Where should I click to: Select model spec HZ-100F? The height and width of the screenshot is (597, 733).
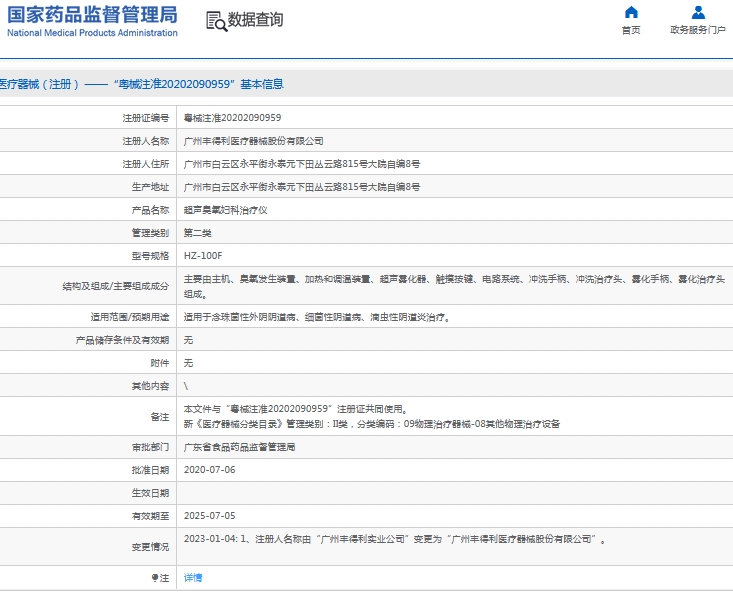tap(203, 256)
